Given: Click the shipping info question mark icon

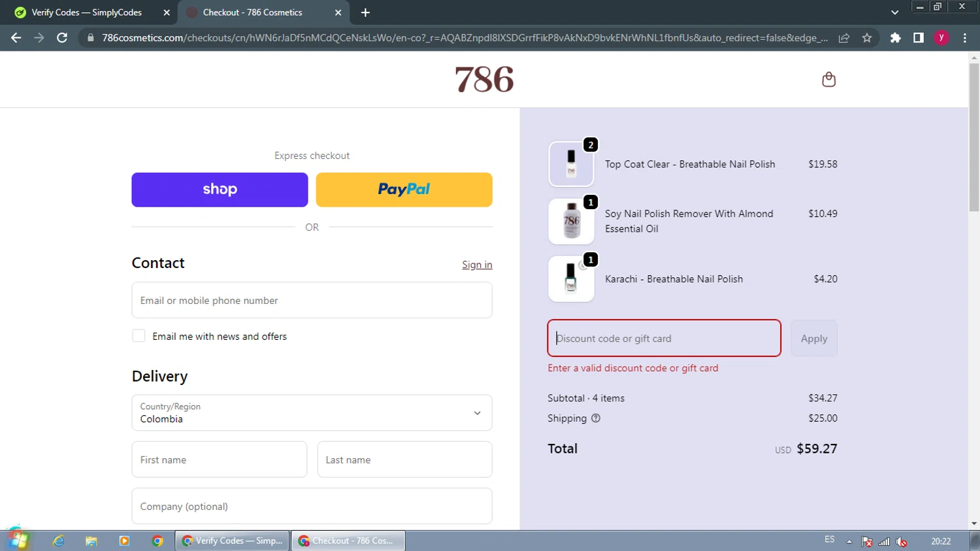Looking at the screenshot, I should point(595,418).
